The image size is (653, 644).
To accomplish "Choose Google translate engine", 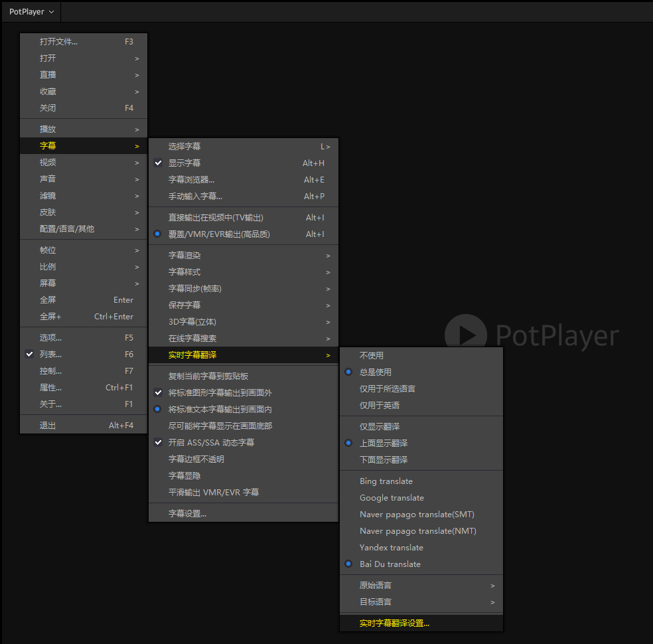I will [421, 498].
